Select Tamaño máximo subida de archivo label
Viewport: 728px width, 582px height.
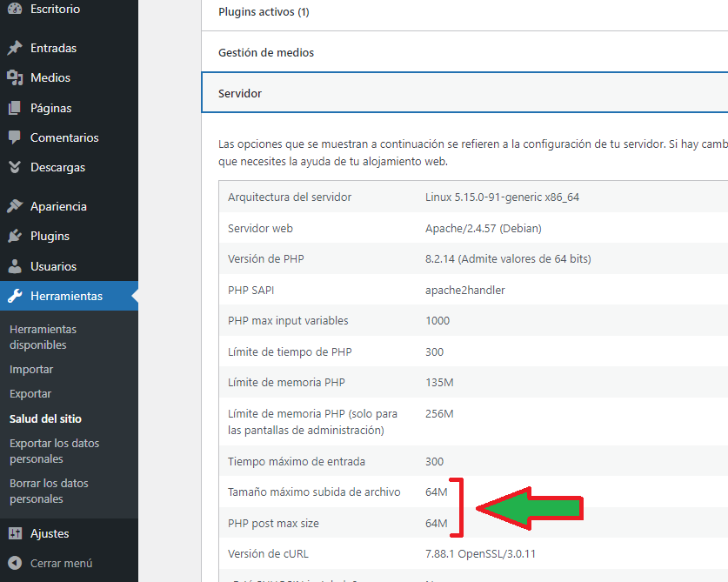[314, 492]
